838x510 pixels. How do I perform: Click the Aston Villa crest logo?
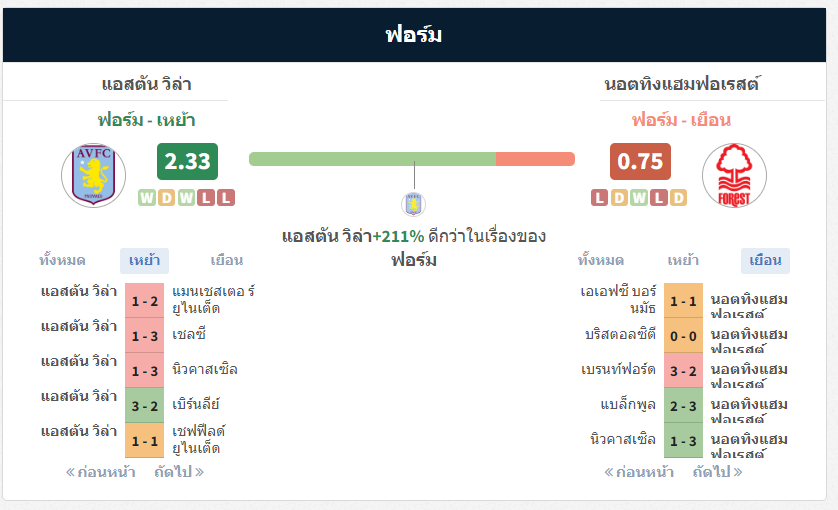[94, 175]
